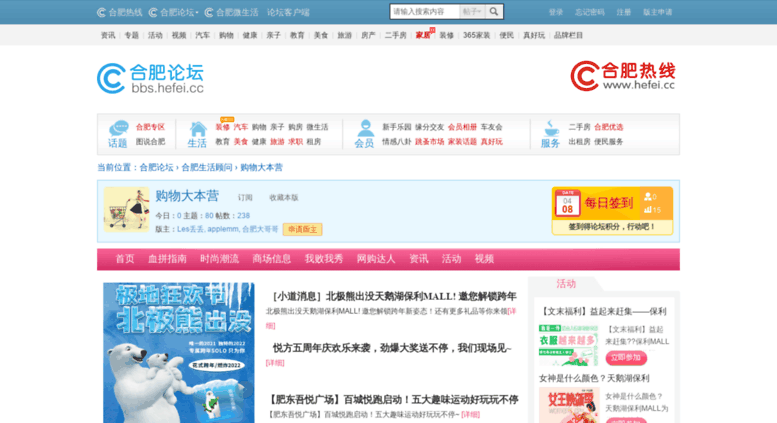Image resolution: width=777 pixels, height=423 pixels.
Task: Open 【小道消息】北极熊出没 headline
Action: (x=394, y=296)
